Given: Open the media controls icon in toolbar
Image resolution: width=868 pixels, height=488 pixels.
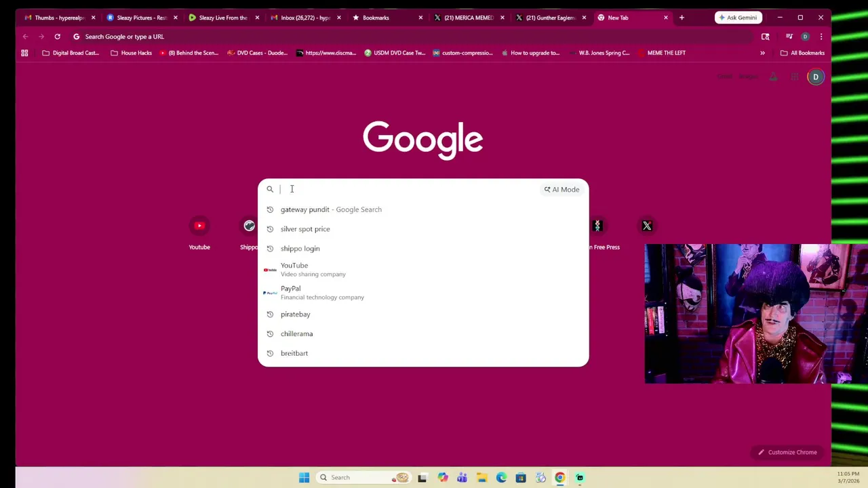Looking at the screenshot, I should [789, 37].
